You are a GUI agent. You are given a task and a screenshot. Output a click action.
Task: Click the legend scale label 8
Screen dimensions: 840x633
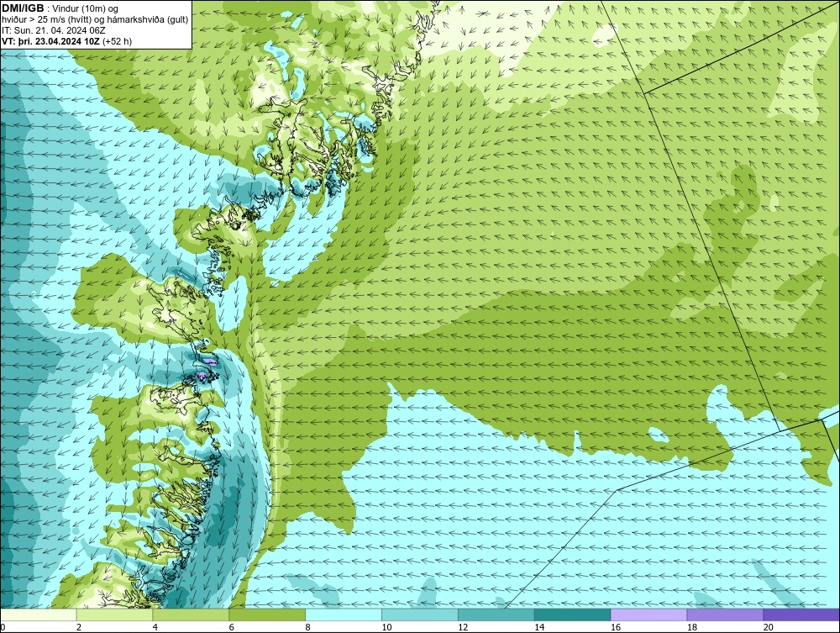click(x=307, y=627)
